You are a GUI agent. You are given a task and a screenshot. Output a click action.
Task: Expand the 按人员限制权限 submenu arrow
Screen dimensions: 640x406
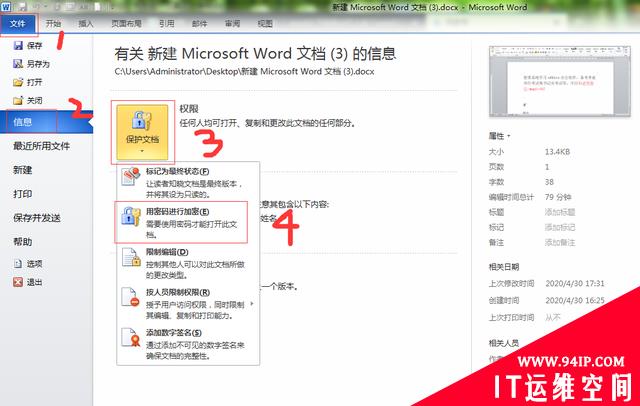click(252, 304)
